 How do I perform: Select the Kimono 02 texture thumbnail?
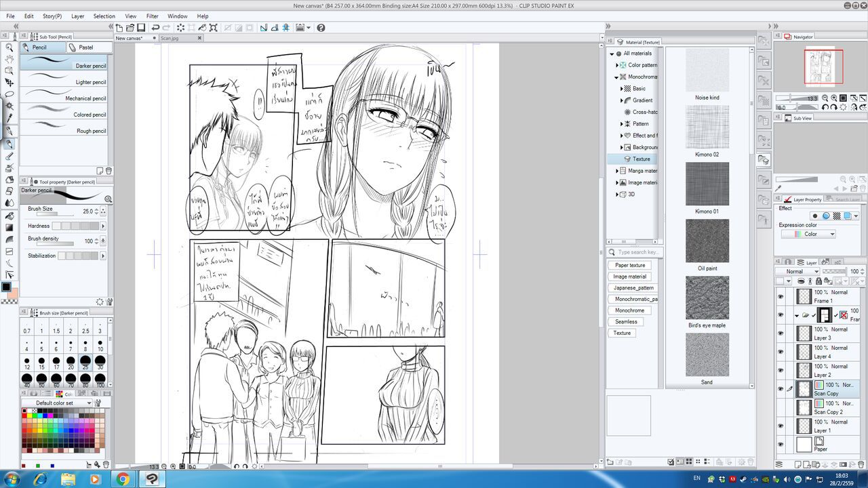(x=707, y=127)
